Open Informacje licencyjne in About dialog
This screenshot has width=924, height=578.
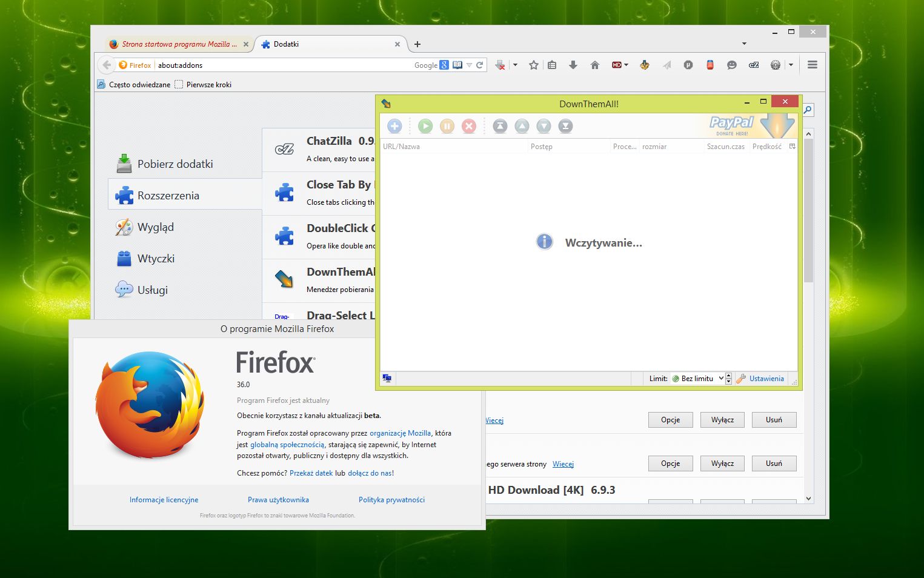pyautogui.click(x=164, y=500)
